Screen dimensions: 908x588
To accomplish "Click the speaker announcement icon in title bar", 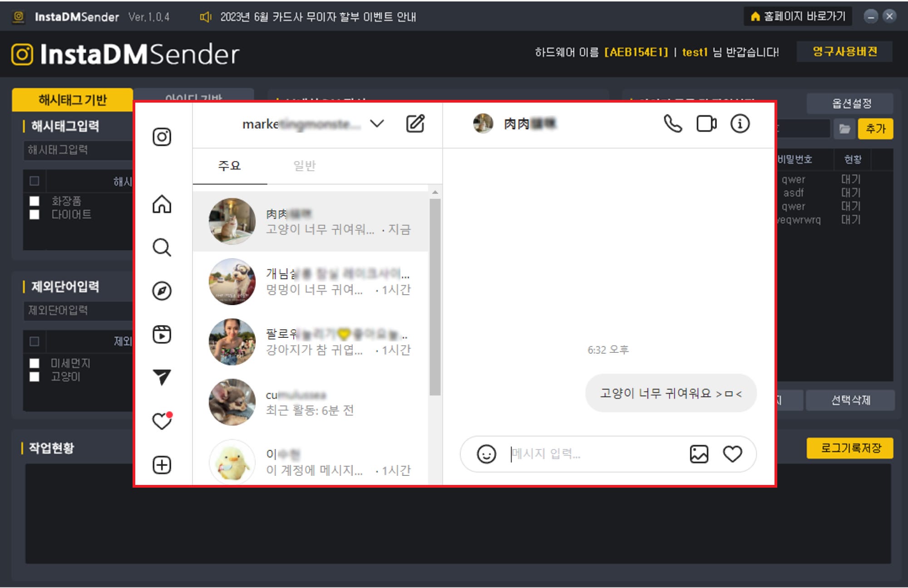I will coord(206,17).
